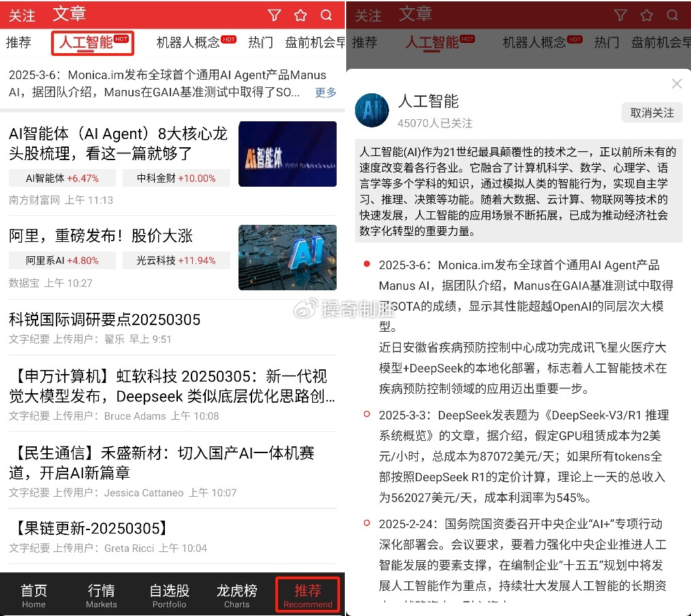This screenshot has height=616, width=691.
Task: Tap the star icon in right dimmed header
Action: click(647, 16)
